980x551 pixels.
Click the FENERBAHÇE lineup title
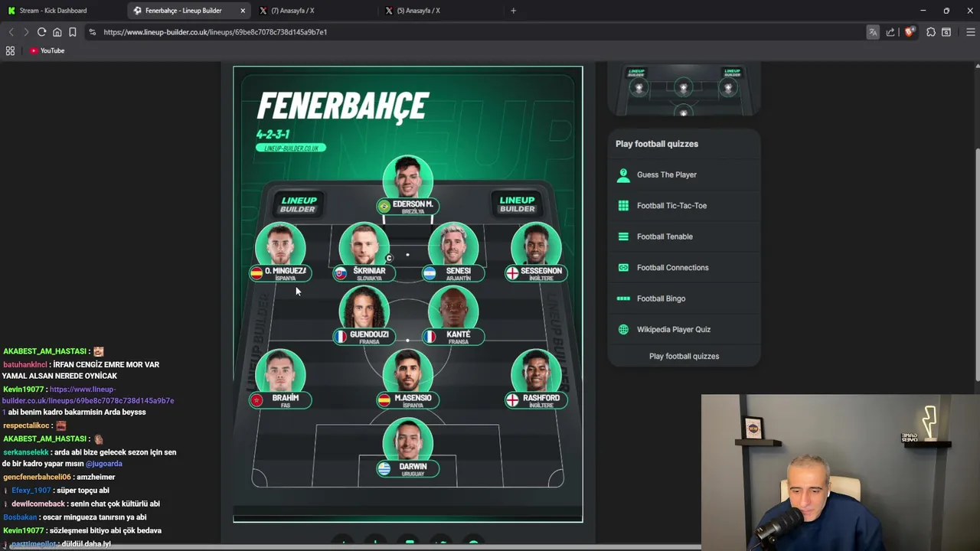pos(342,106)
